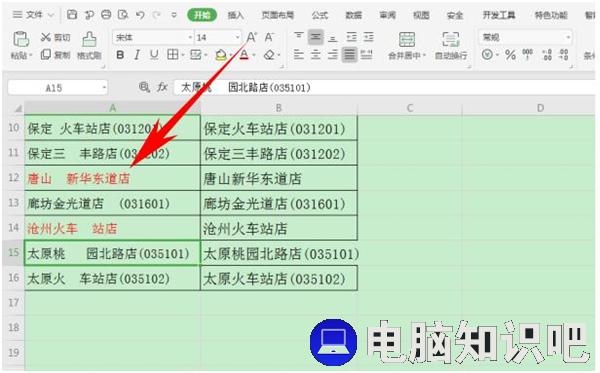Click the auto wrap text icon
600x373 pixels.
coord(451,39)
